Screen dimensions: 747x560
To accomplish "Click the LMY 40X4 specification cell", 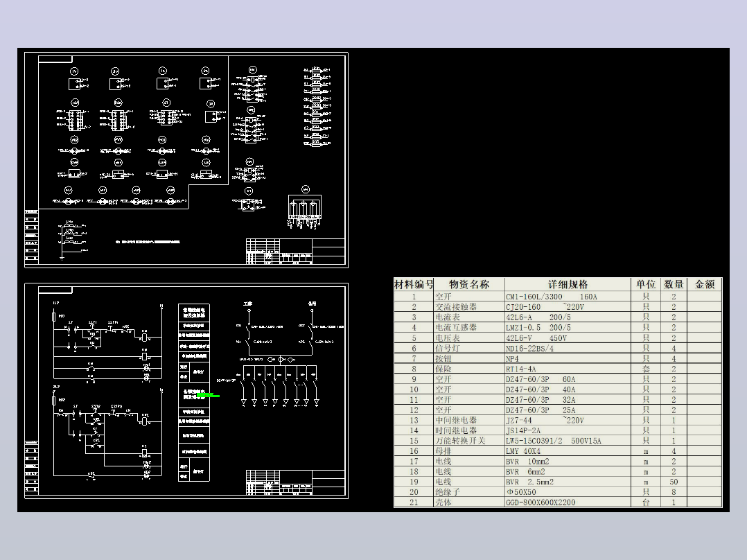I will (568, 451).
